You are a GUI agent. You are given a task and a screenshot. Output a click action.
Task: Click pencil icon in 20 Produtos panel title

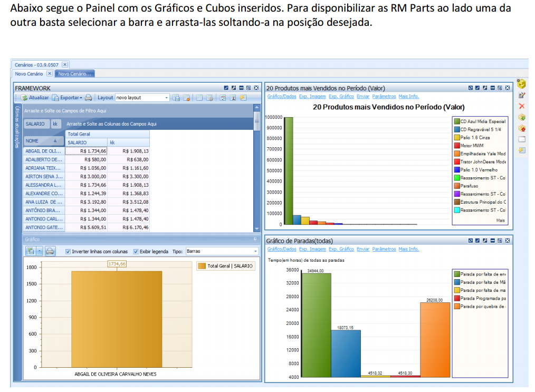pos(477,88)
